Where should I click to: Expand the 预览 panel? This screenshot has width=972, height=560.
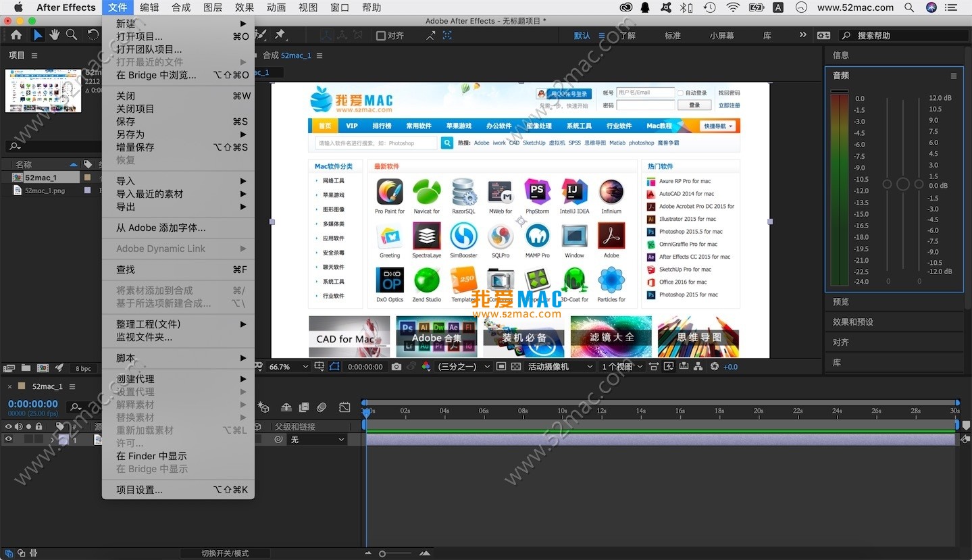841,302
